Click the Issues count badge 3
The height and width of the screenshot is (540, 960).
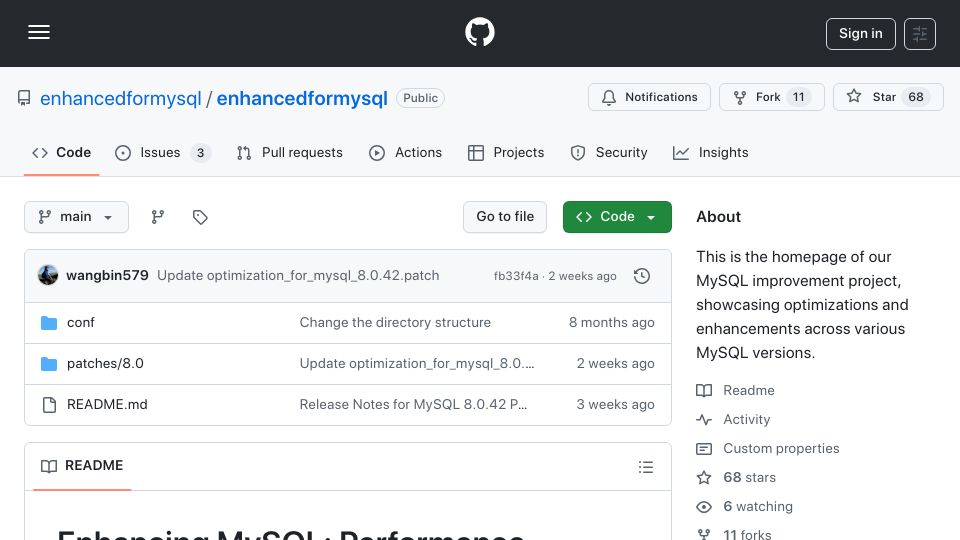[x=200, y=152]
